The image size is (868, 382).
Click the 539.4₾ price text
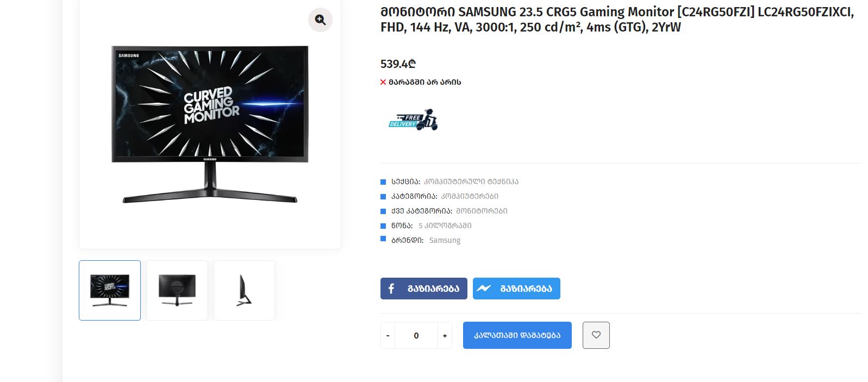(398, 64)
